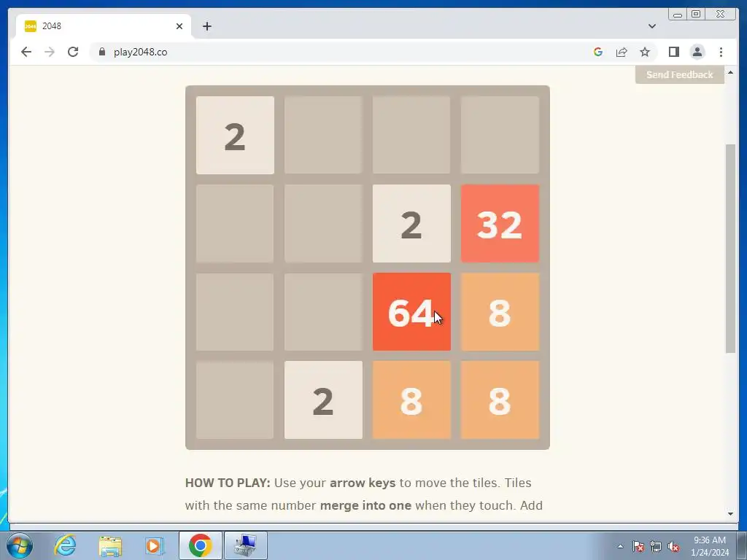Image resolution: width=747 pixels, height=560 pixels.
Task: Click the 2 tile in top-left corner
Action: click(x=235, y=135)
